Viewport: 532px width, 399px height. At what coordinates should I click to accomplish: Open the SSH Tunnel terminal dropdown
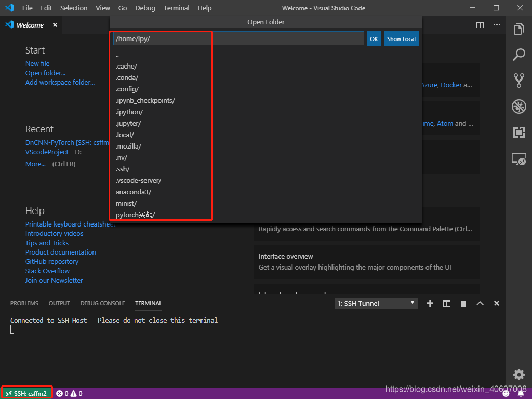coord(376,303)
